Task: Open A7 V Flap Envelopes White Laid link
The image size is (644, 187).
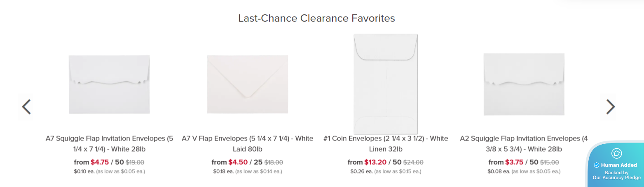Action: pyautogui.click(x=247, y=143)
